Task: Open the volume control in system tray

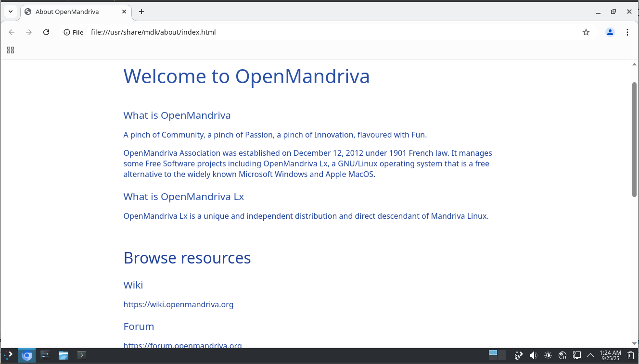Action: (533, 355)
